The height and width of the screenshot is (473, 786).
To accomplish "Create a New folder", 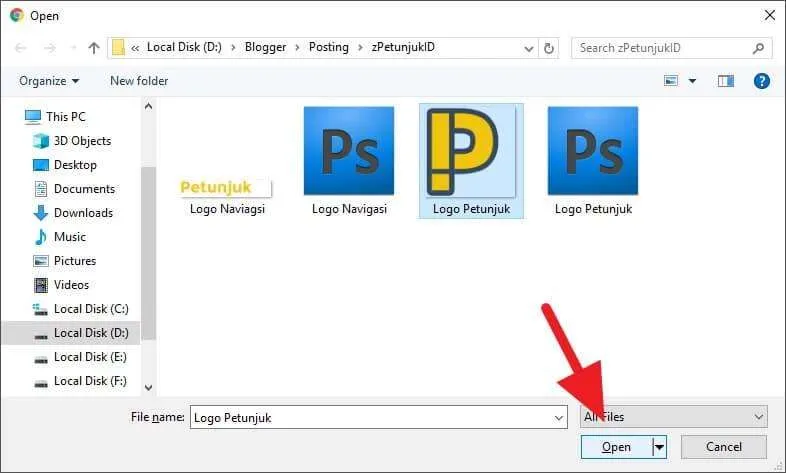I will click(x=139, y=81).
